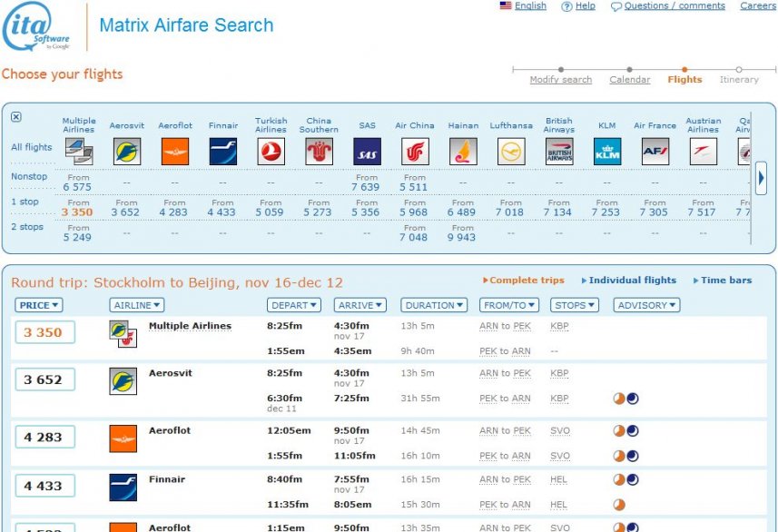778x532 pixels.
Task: Click the Modify search link
Action: pyautogui.click(x=560, y=80)
